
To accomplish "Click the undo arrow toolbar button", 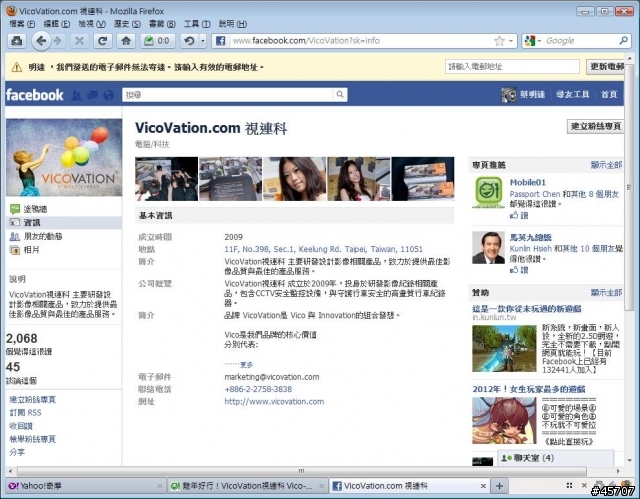I will [x=189, y=41].
